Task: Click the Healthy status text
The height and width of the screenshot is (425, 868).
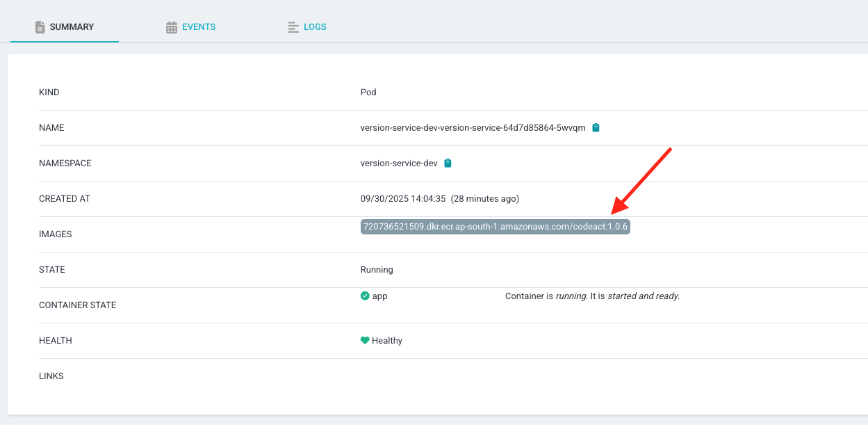Action: [x=387, y=341]
